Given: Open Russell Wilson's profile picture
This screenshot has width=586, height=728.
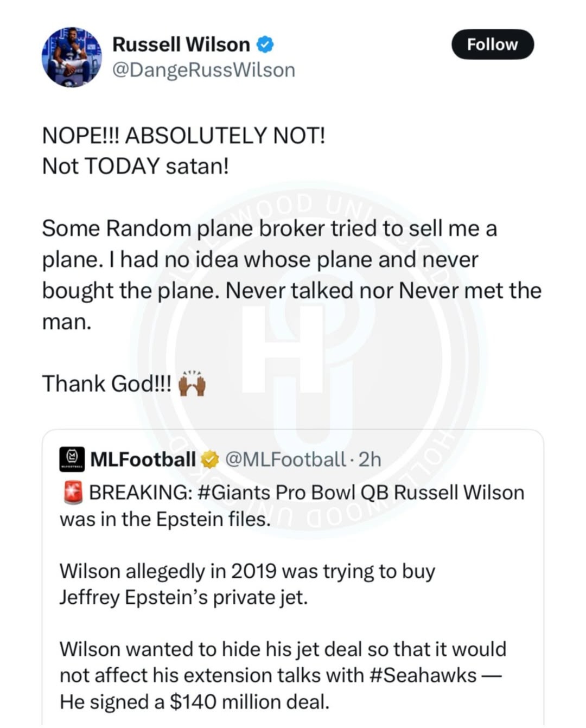Looking at the screenshot, I should coord(72,57).
